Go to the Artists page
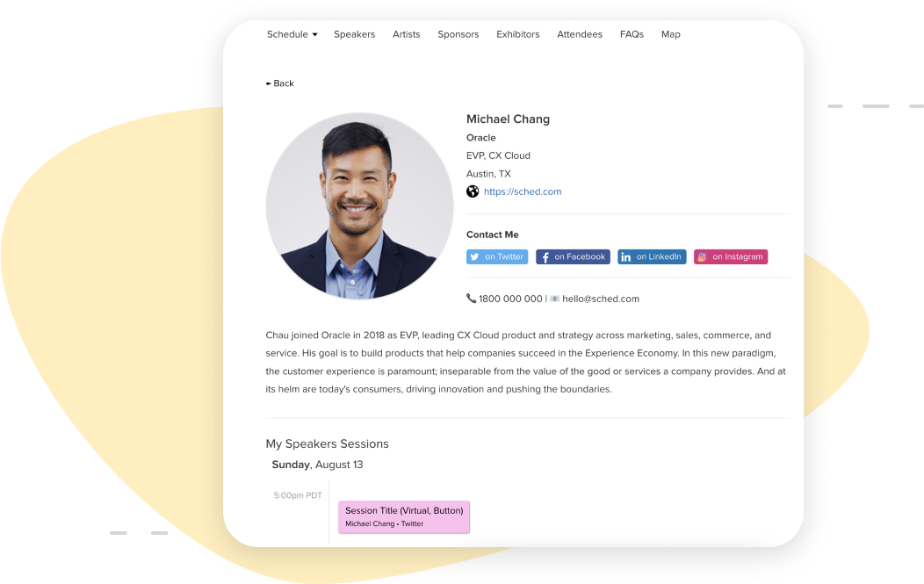 coord(406,34)
